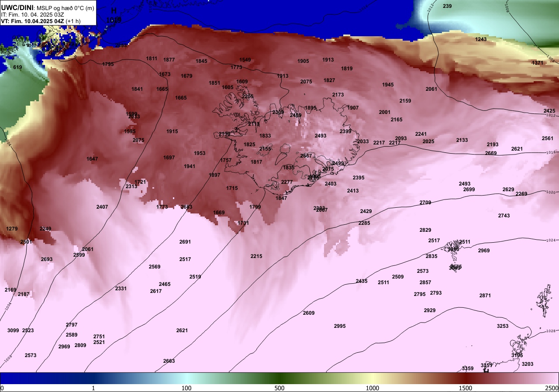Click the height value 2929

click(430, 310)
